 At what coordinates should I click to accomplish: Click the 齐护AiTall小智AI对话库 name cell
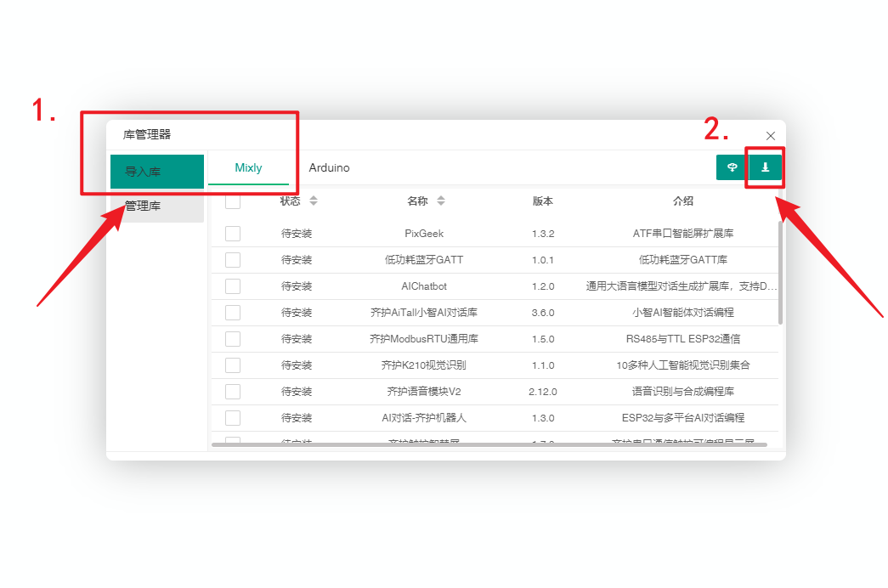tap(424, 313)
